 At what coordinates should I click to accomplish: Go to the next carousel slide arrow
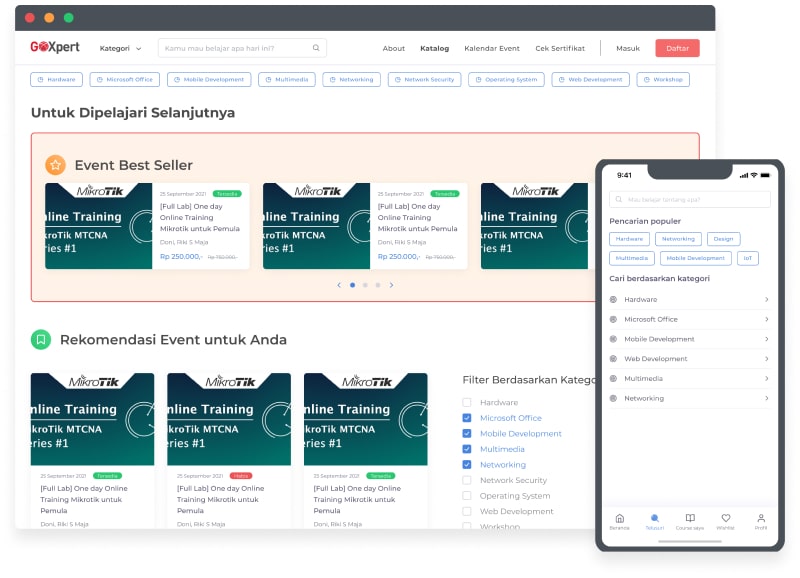pyautogui.click(x=391, y=285)
